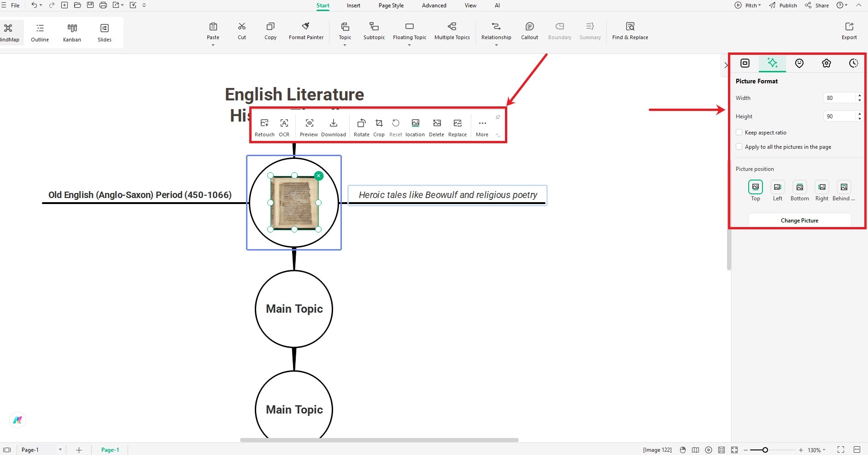Open Find & Replace
Image resolution: width=868 pixels, height=455 pixels.
click(630, 31)
